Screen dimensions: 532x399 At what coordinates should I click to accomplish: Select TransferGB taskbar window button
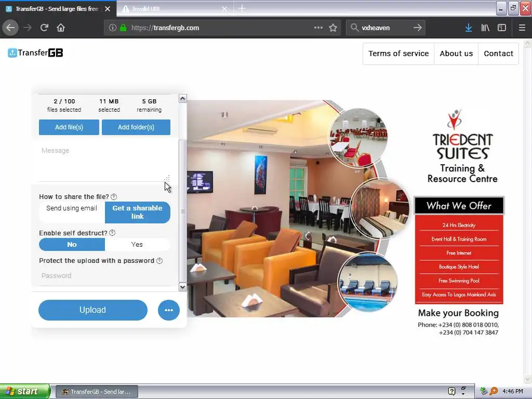click(97, 392)
